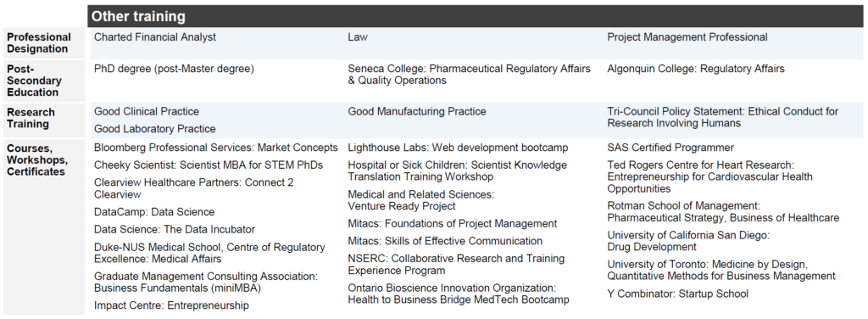Select Tri-Council Policy Statement entry
This screenshot has height=319, width=868.
click(722, 117)
